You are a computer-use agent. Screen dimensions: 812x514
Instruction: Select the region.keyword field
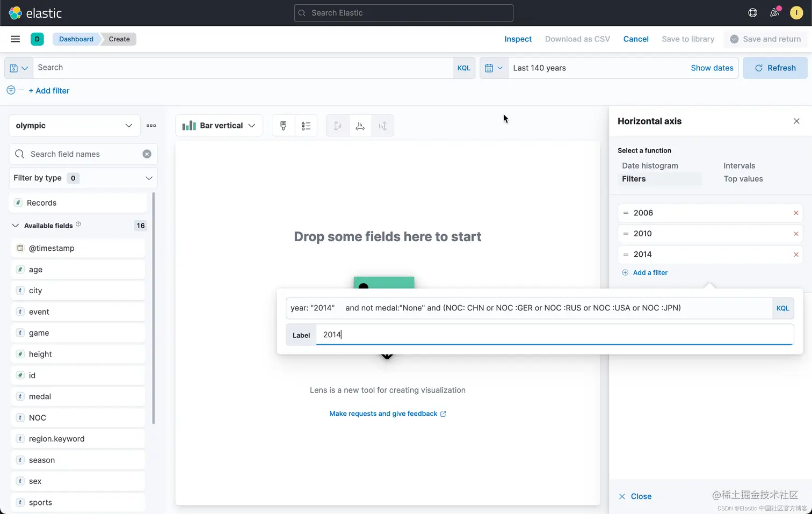click(78, 439)
